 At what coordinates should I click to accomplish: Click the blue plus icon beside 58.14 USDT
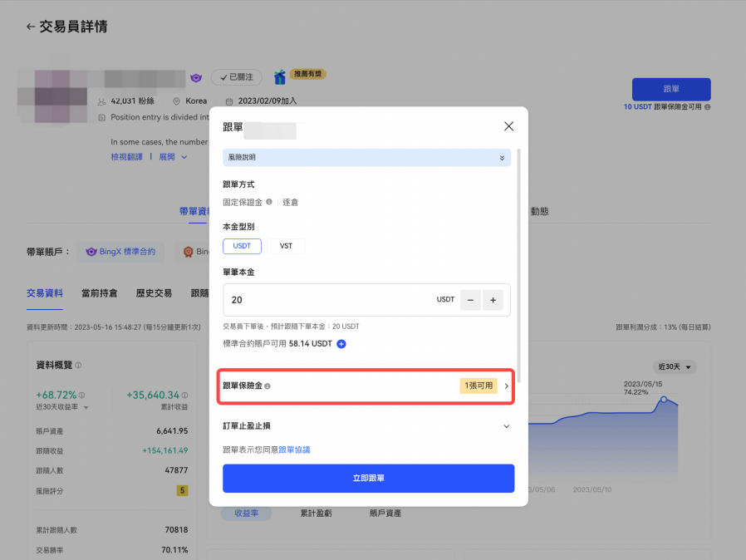click(x=341, y=343)
